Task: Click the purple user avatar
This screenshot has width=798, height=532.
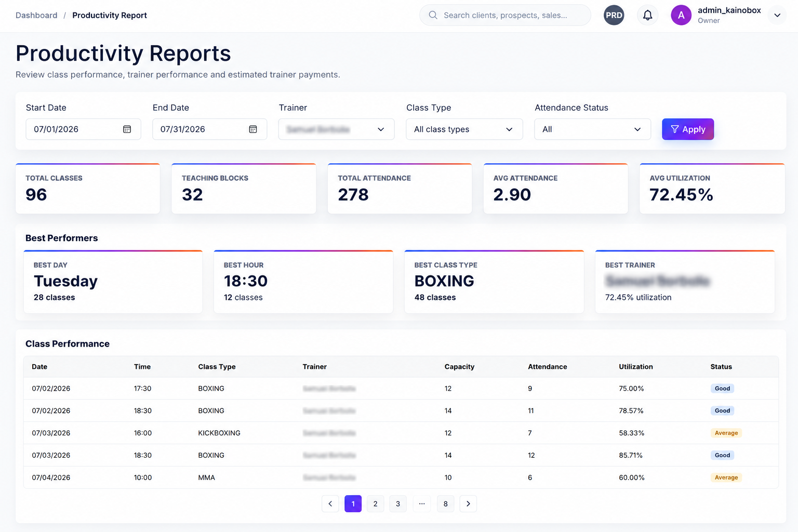Action: (x=681, y=15)
